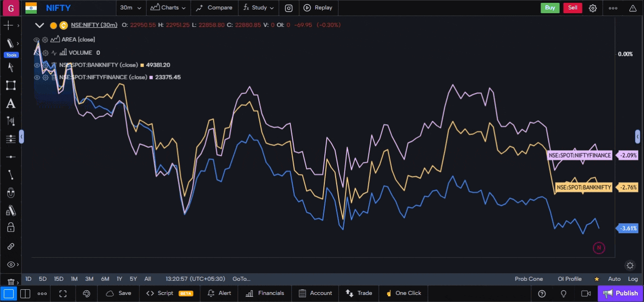The image size is (644, 302).
Task: Collapse the chart legend with the chevron
Action: (x=39, y=25)
